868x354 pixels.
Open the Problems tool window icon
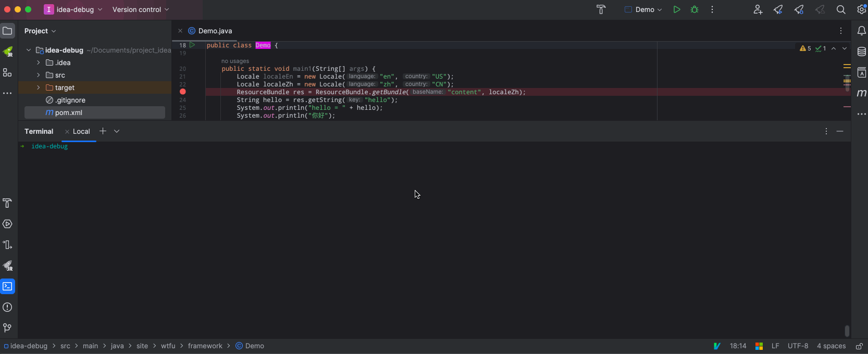tap(7, 307)
